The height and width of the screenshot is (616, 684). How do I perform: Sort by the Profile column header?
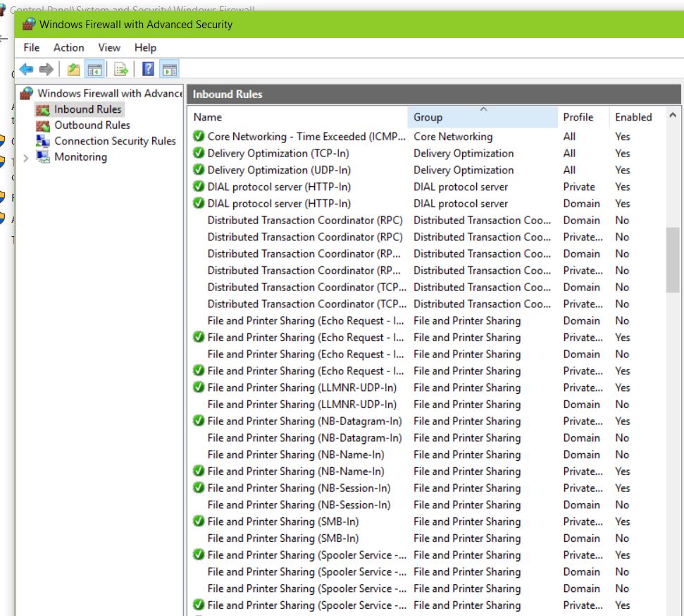tap(583, 117)
